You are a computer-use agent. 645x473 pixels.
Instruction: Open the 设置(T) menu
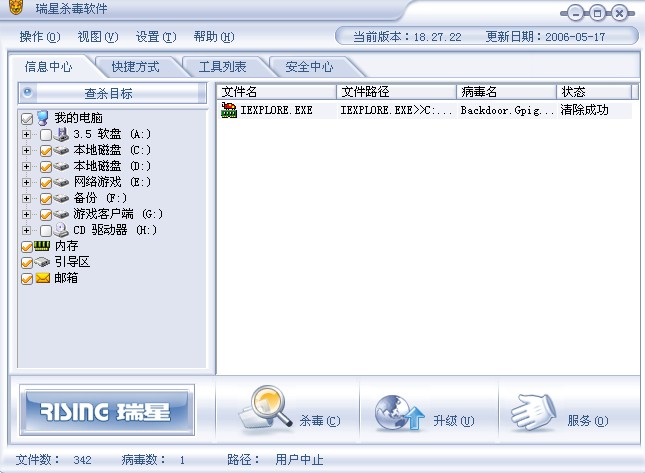(156, 37)
